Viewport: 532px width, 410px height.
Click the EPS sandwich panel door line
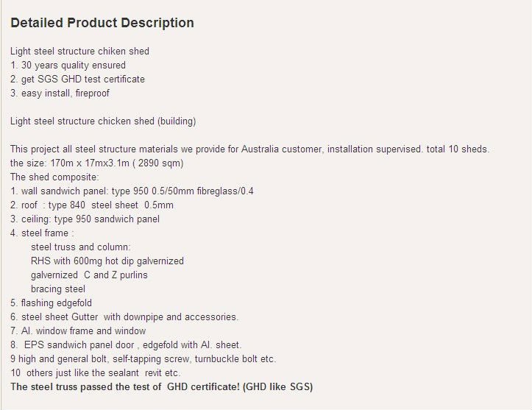[126, 344]
